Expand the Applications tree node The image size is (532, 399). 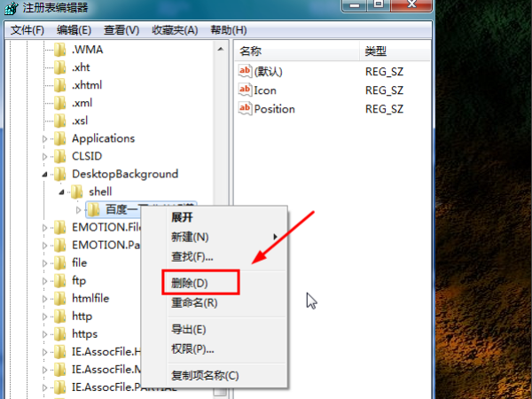44,138
